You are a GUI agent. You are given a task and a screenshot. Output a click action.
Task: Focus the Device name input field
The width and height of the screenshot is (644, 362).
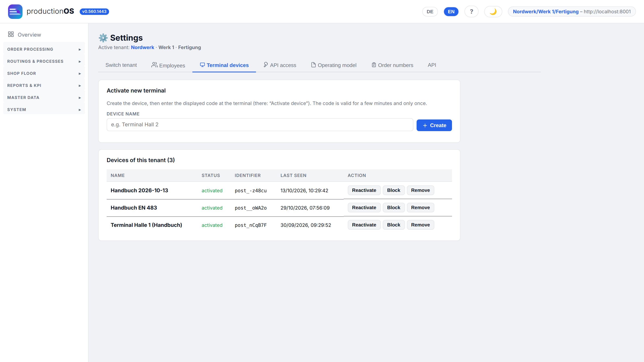coord(260,125)
